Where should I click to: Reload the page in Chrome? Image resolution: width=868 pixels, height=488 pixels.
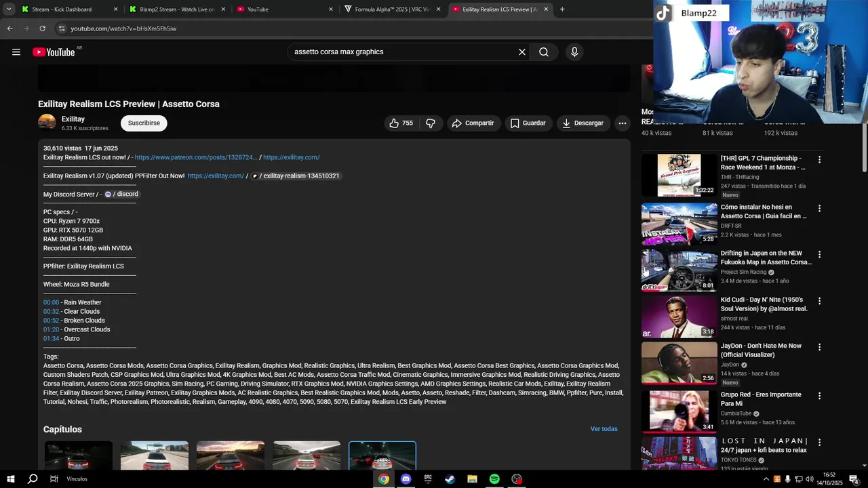click(42, 28)
